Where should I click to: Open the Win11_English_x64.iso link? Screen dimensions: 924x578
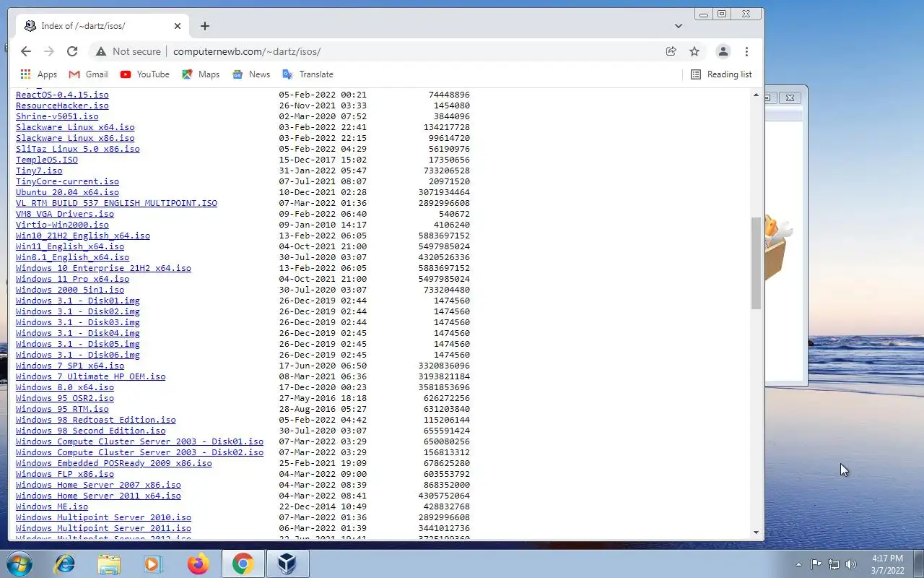[x=70, y=246]
